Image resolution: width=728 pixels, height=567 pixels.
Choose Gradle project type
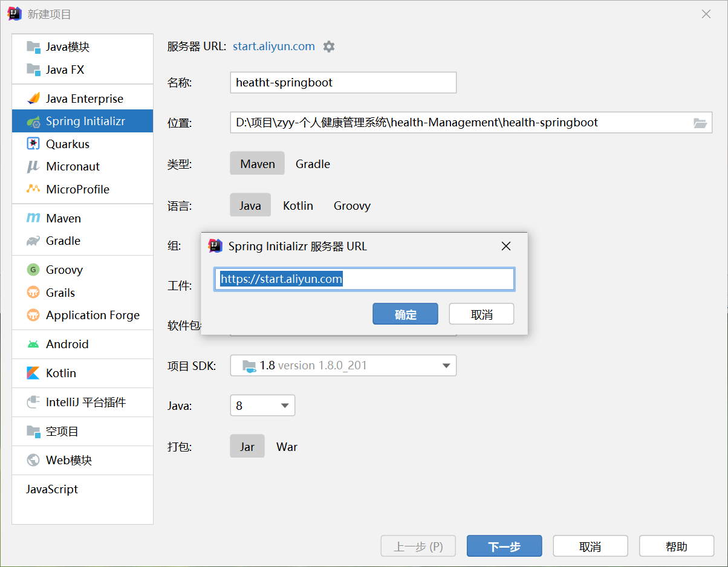[313, 163]
